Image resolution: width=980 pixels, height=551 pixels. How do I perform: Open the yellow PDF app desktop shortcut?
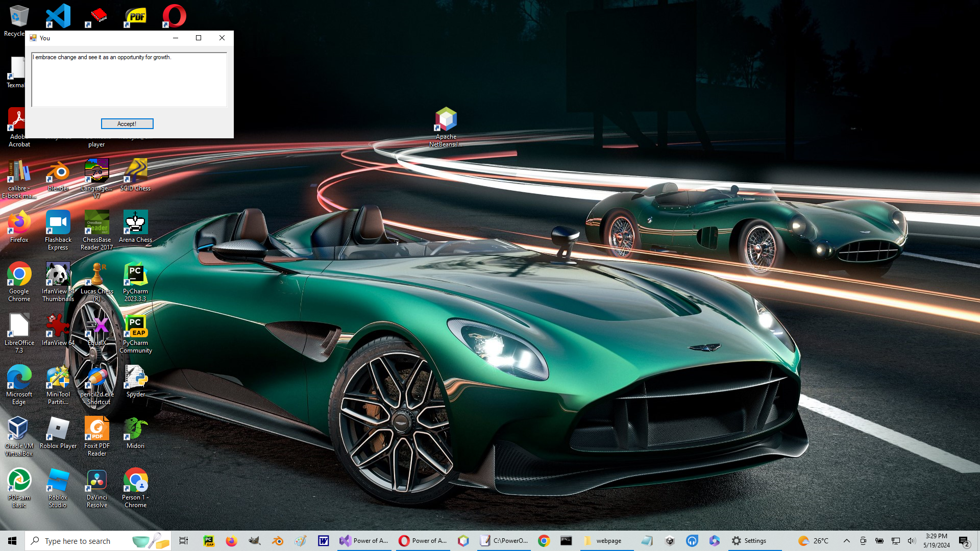pos(136,16)
